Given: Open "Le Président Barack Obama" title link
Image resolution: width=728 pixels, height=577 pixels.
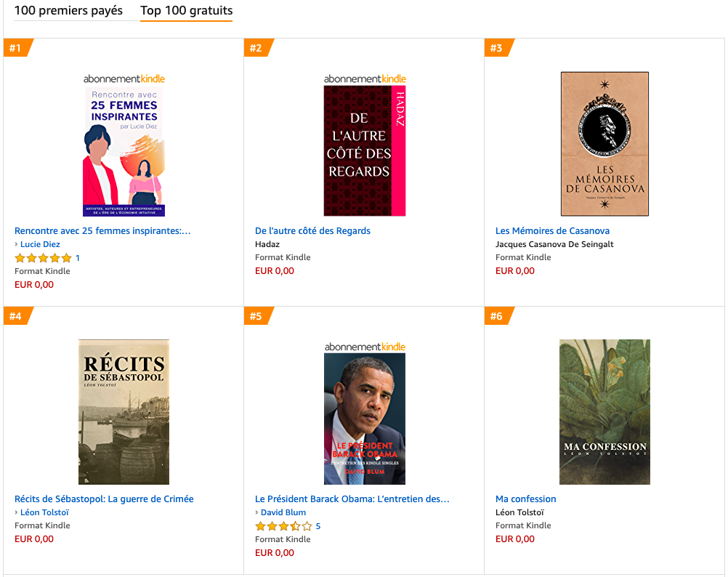Looking at the screenshot, I should [352, 499].
